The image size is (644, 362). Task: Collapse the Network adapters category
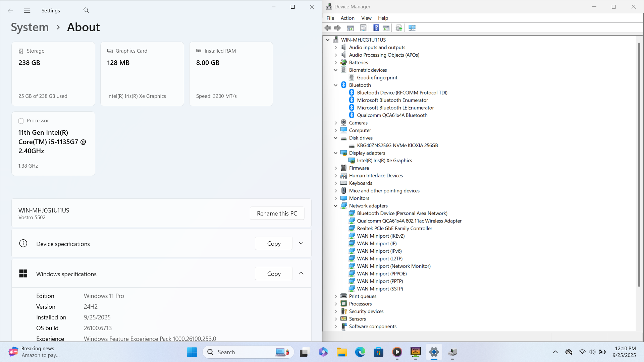pos(336,206)
